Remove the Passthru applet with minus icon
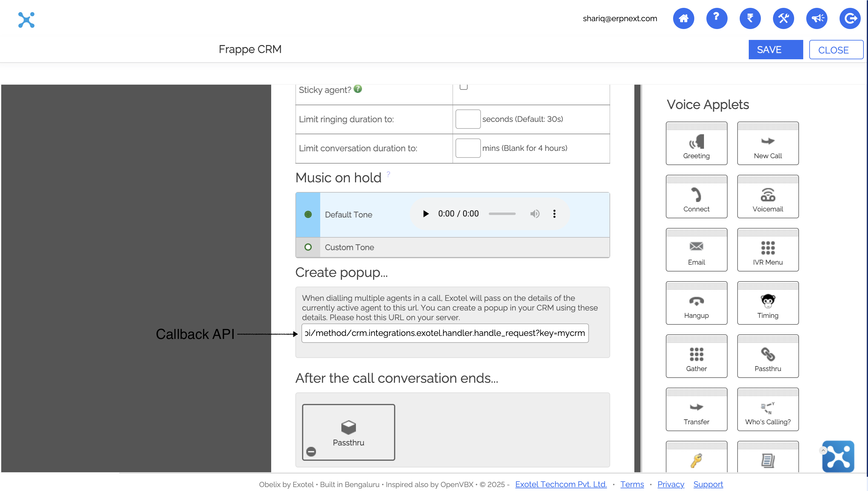 click(311, 451)
